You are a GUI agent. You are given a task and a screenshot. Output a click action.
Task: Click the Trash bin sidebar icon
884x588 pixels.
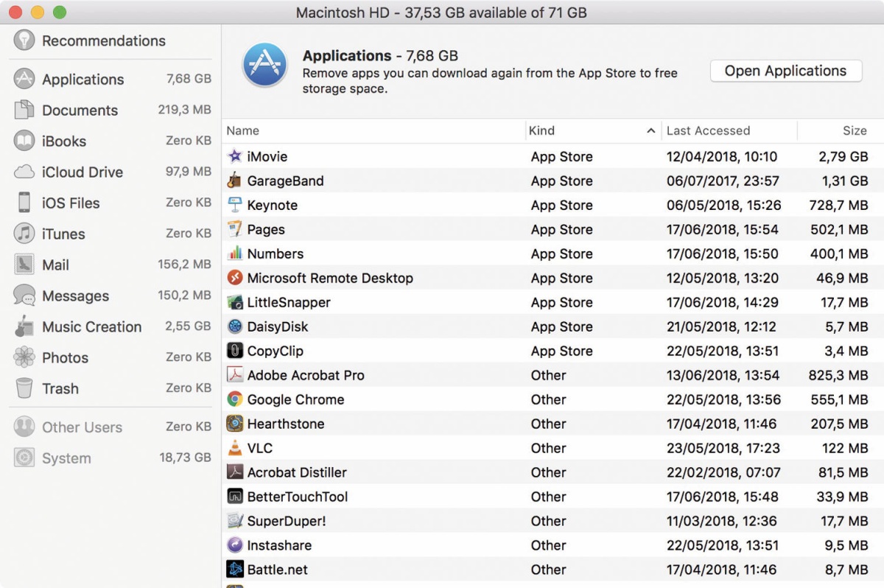click(24, 388)
